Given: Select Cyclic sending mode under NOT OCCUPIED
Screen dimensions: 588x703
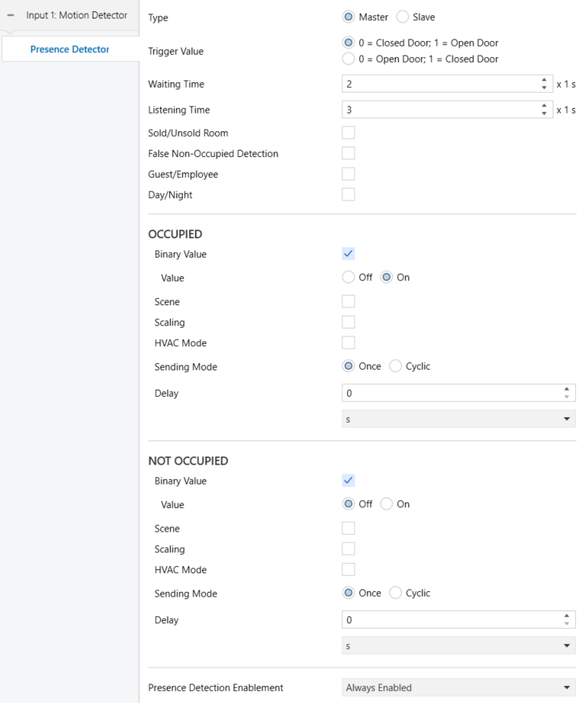Looking at the screenshot, I should point(395,593).
